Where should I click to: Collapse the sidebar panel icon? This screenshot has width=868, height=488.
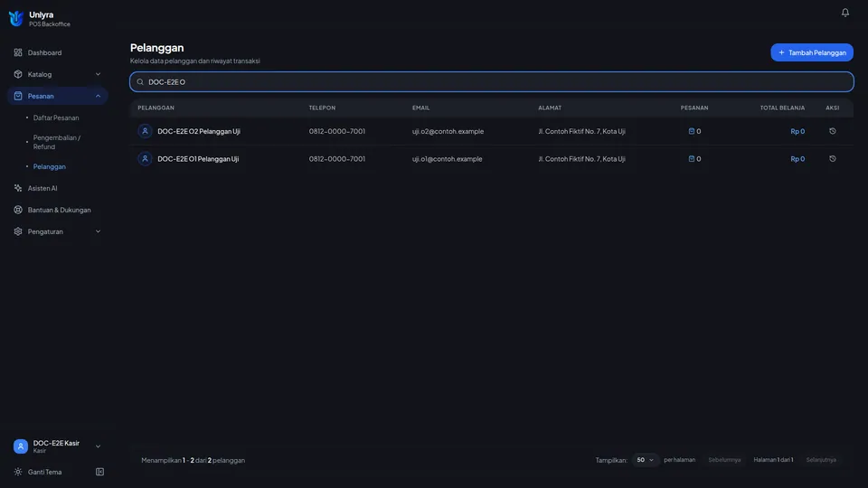(99, 472)
